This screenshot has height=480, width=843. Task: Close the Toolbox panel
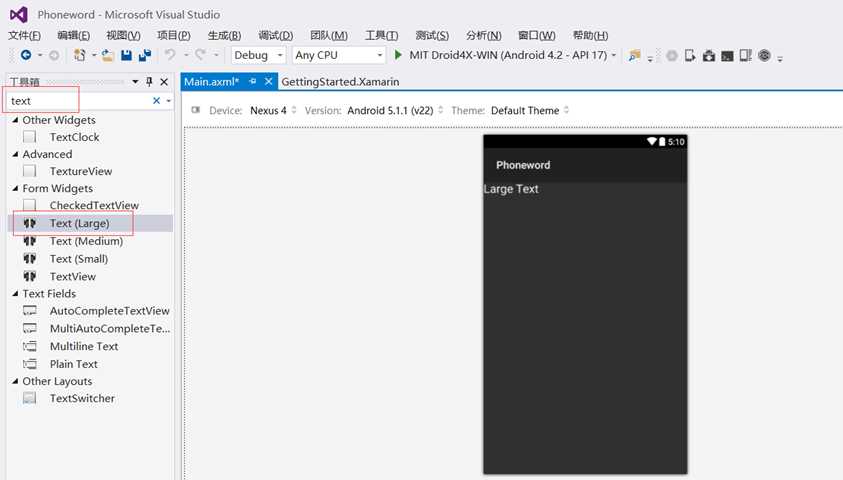coord(164,82)
